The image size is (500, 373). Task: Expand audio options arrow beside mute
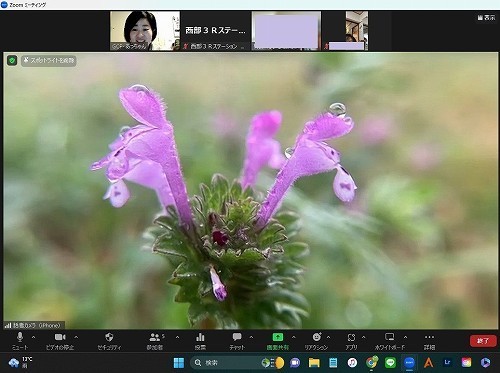[x=33, y=337]
